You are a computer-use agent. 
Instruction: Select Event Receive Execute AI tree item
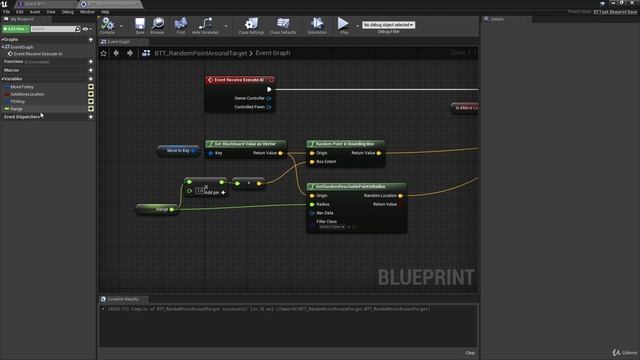click(38, 54)
